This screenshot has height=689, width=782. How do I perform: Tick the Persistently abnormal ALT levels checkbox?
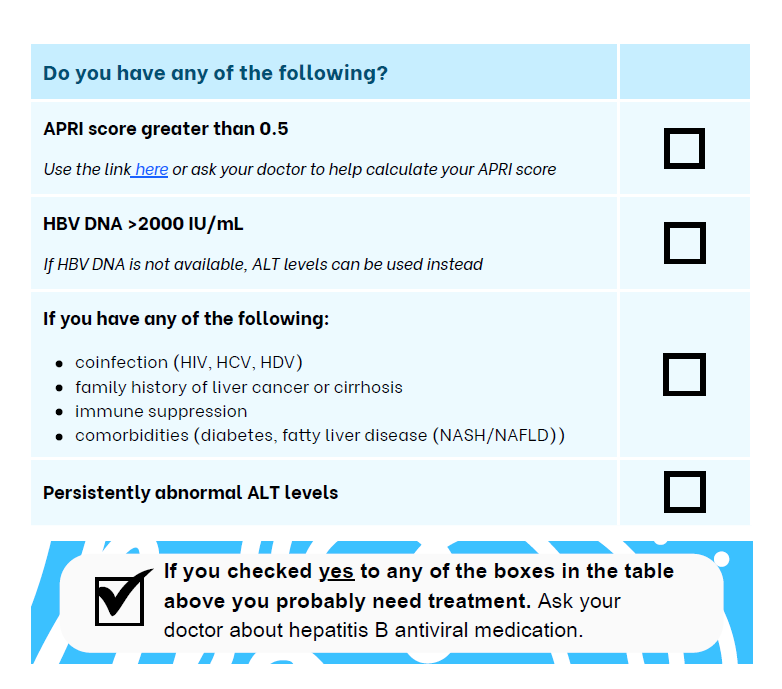pos(685,492)
